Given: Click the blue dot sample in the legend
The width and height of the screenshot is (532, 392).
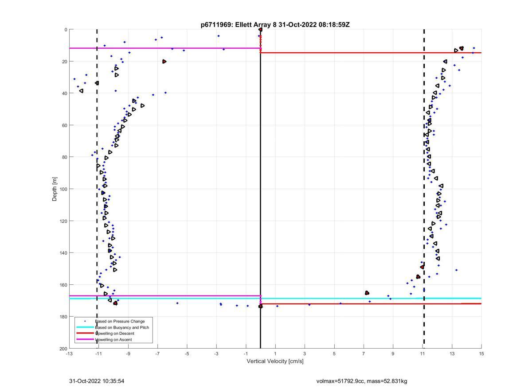Looking at the screenshot, I should pyautogui.click(x=85, y=321).
